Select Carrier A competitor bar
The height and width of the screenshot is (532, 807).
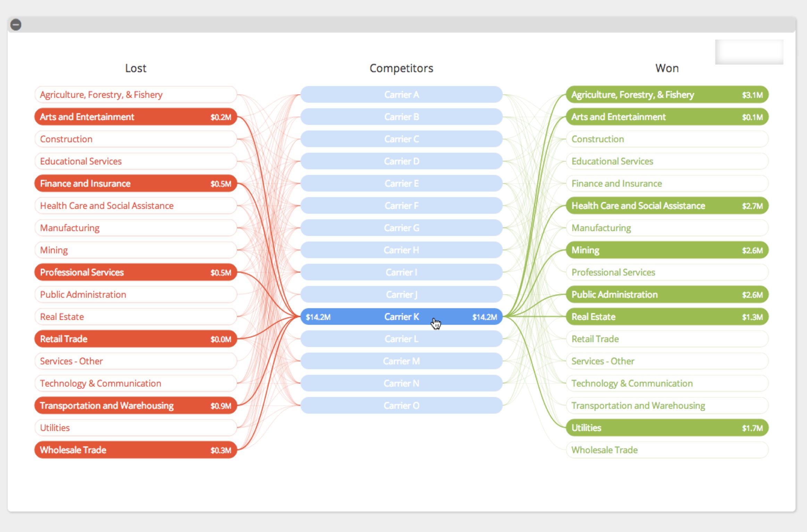(x=401, y=95)
